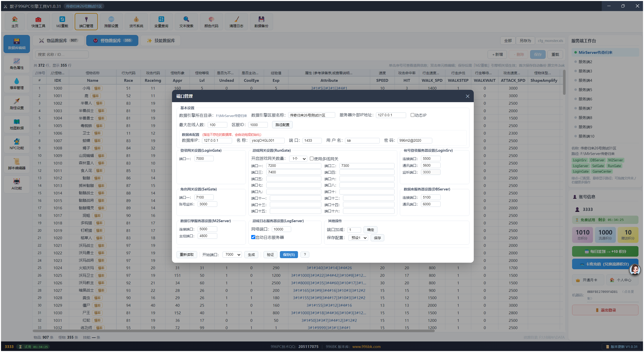644x352 pixels.
Task: Toggle the 动态IP checkbox
Action: tap(412, 115)
